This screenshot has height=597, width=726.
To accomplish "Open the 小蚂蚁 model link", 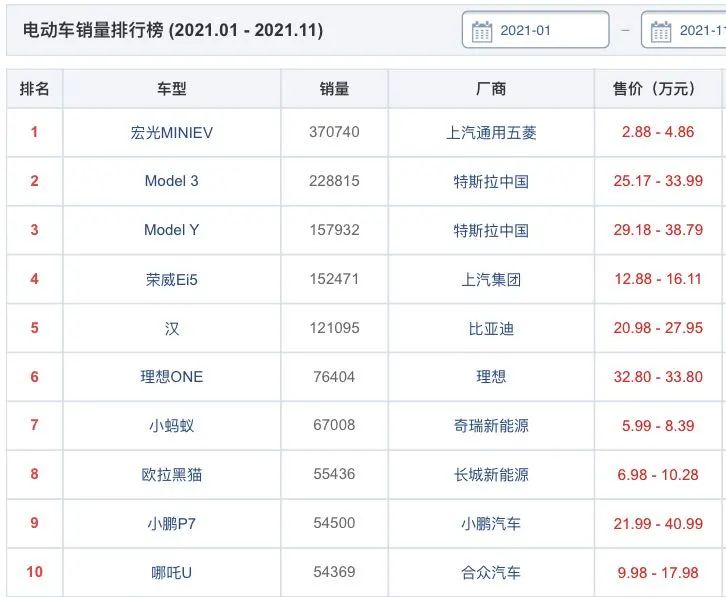I will coord(171,426).
